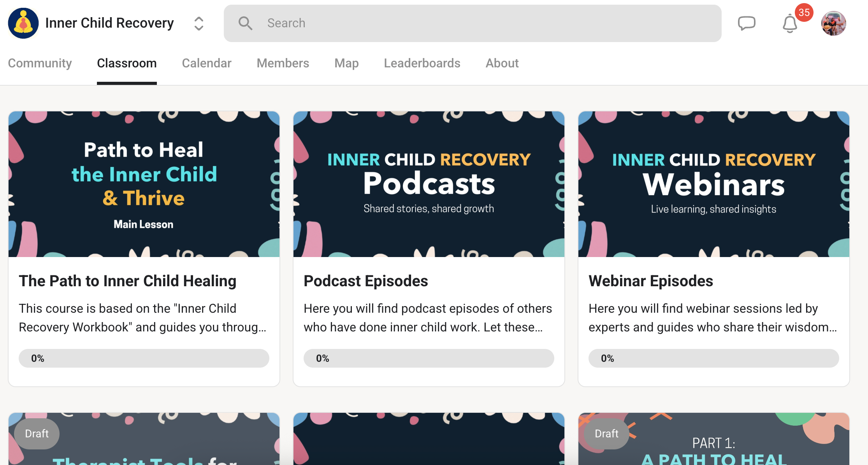
Task: Open the Members tab
Action: 283,63
